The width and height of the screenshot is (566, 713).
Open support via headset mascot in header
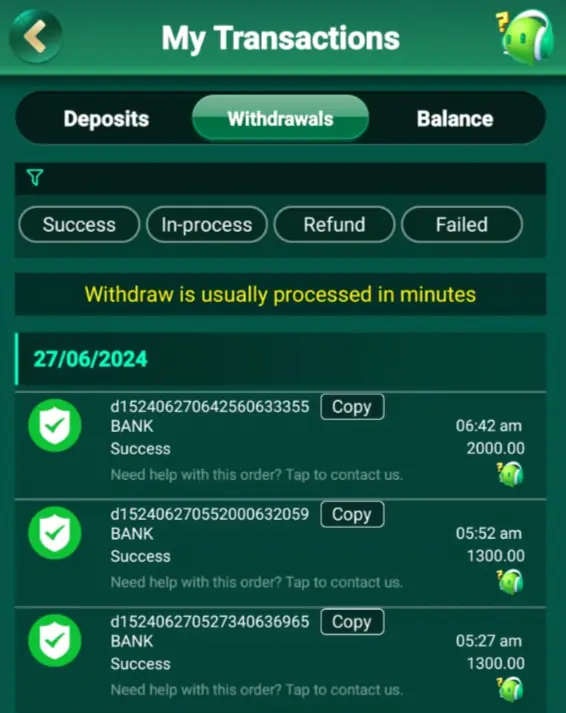[526, 37]
